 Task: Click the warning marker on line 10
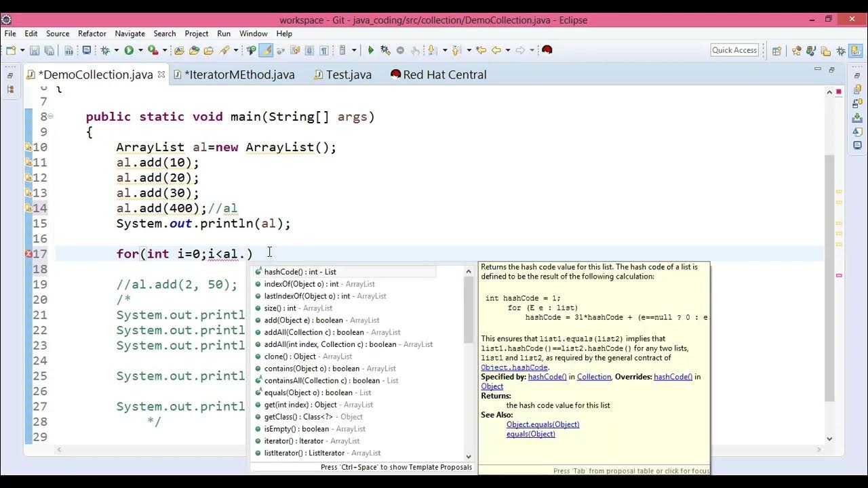tap(28, 147)
